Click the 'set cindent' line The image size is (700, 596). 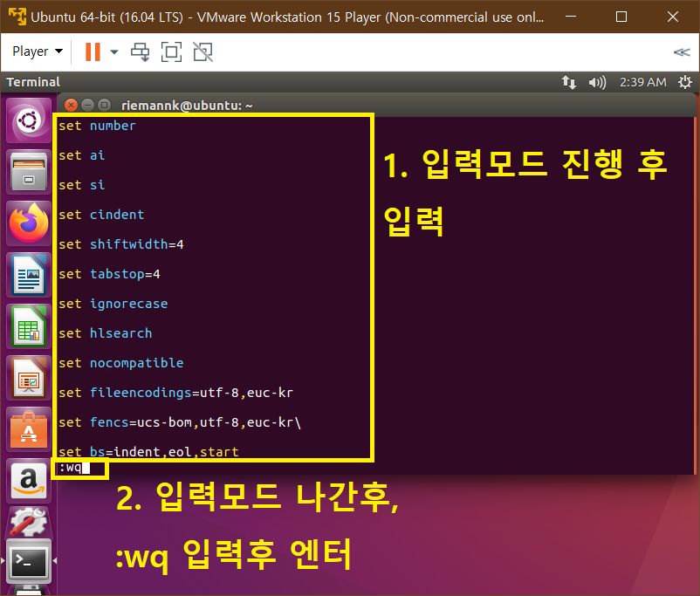[x=101, y=215]
